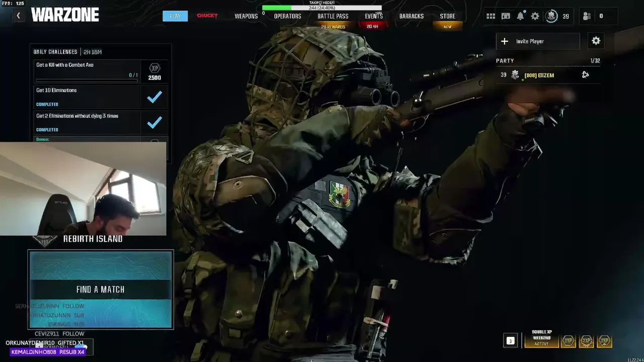Viewport: 644px width, 362px height.
Task: Click the PARTY heading
Action: [x=505, y=61]
